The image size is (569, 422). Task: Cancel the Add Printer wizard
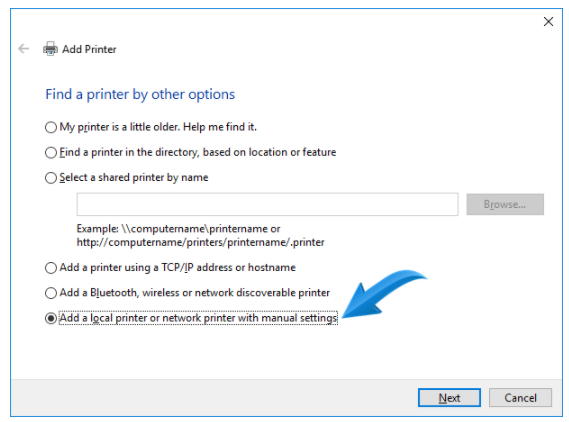point(520,398)
